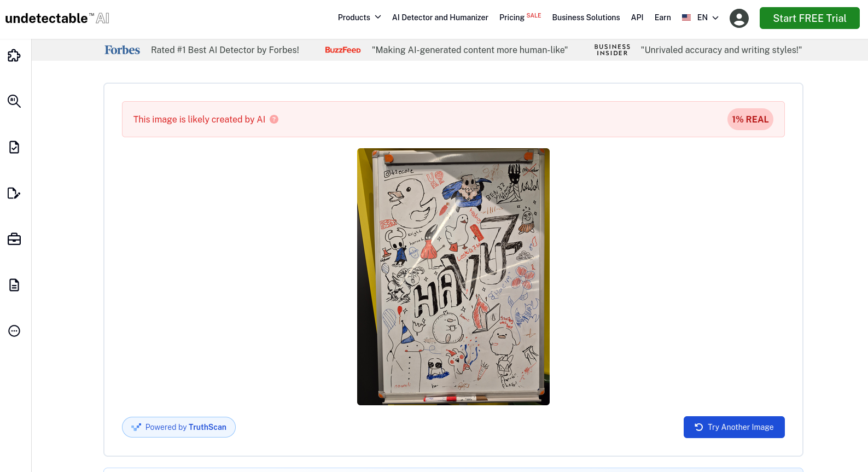Click the more options ellipsis icon in sidebar

14,331
